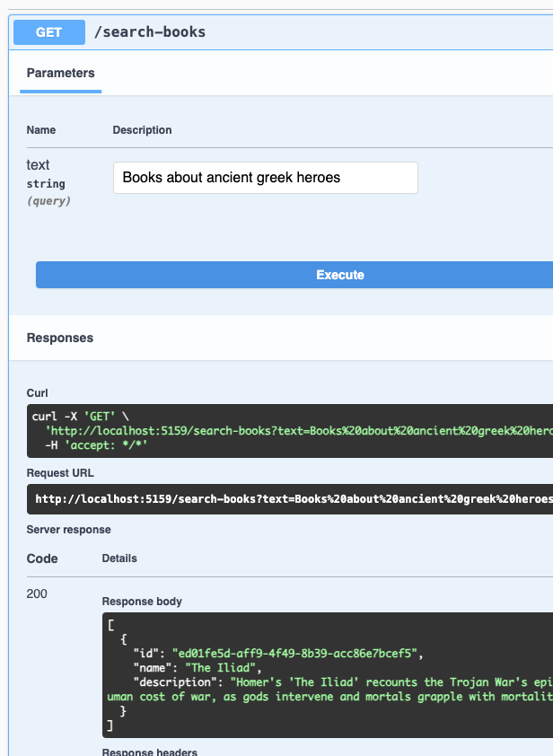The image size is (553, 756).
Task: Click the 'text' parameter name
Action: (38, 165)
